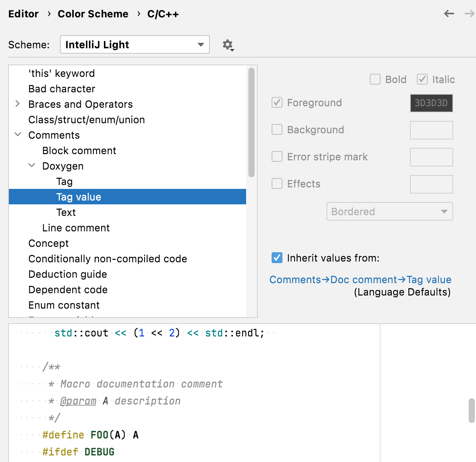Click the back navigation arrow
The image size is (476, 462).
tap(449, 14)
